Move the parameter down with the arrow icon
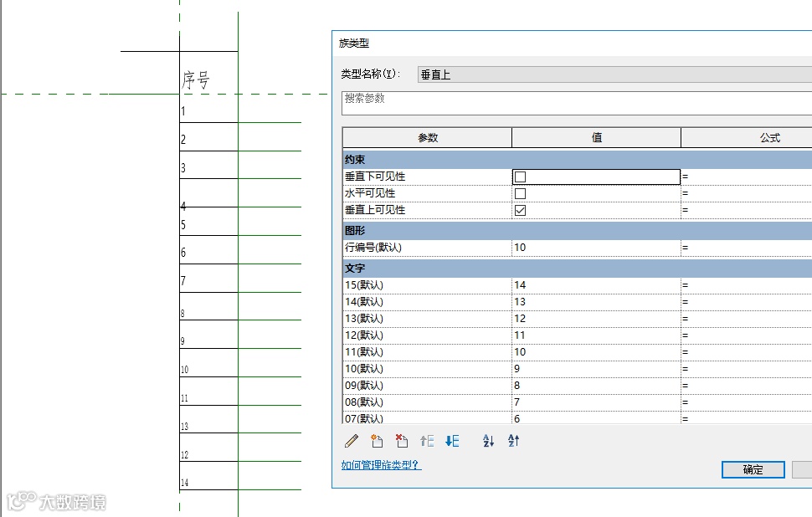Image resolution: width=812 pixels, height=517 pixels. click(x=452, y=441)
